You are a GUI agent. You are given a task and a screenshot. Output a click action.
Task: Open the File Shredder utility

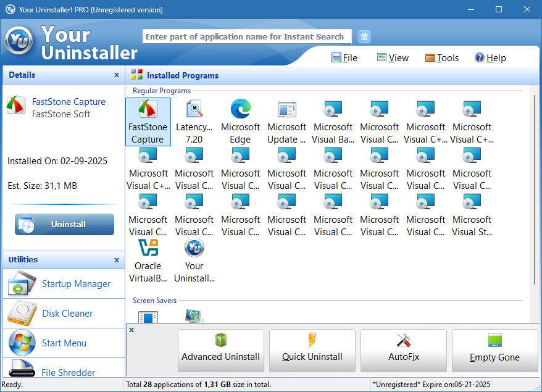tap(64, 368)
